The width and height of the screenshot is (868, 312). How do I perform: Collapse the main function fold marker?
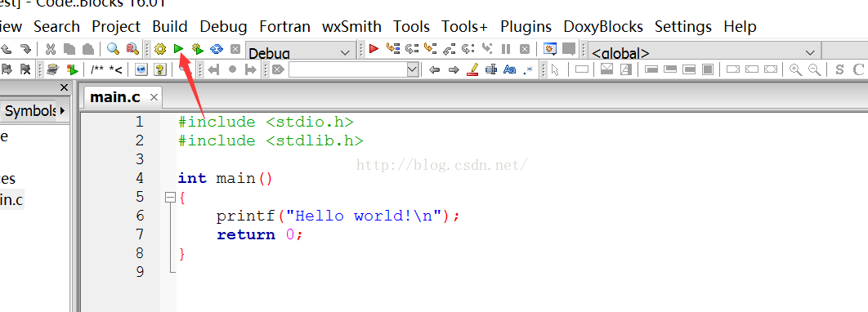171,197
